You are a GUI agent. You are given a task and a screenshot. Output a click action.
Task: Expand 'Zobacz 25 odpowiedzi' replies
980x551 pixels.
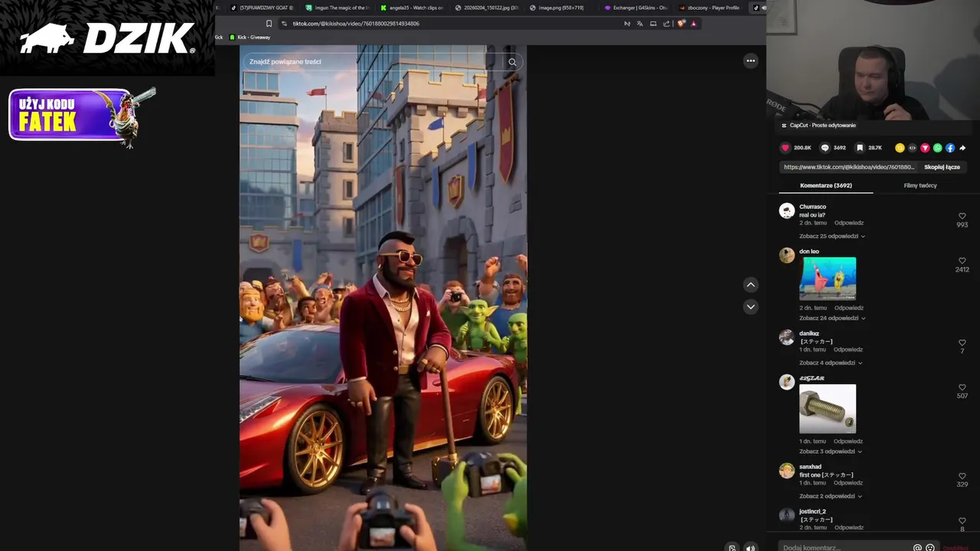click(832, 236)
